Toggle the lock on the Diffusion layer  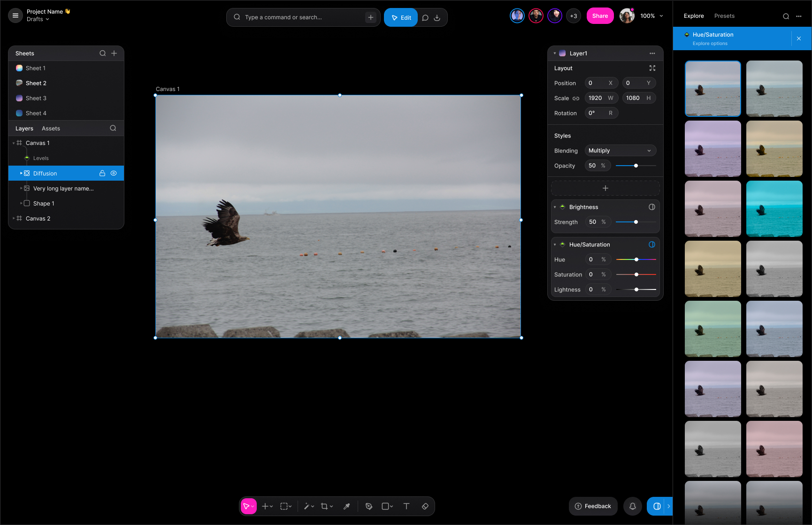(102, 173)
